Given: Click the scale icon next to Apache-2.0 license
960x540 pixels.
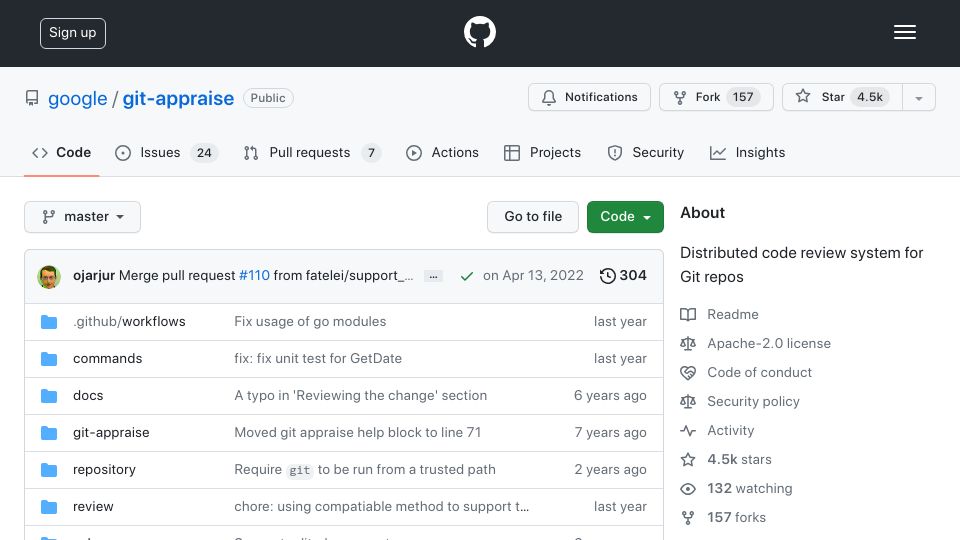Looking at the screenshot, I should pos(688,343).
